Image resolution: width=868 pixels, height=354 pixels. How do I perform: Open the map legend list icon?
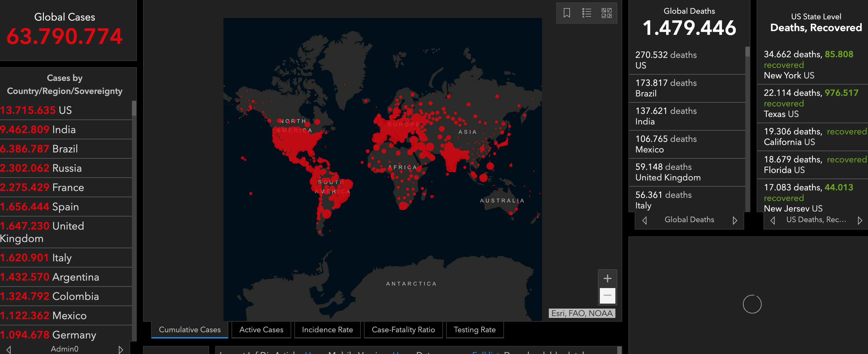[x=587, y=13]
